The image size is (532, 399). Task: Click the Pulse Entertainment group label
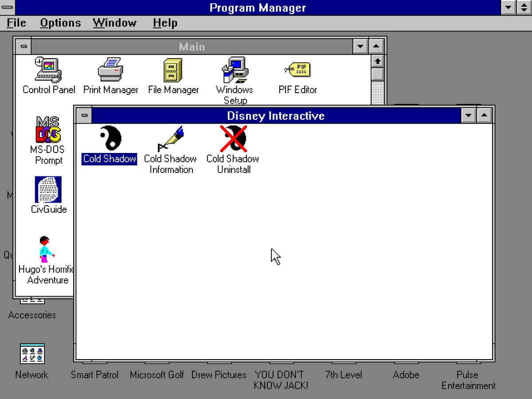469,380
